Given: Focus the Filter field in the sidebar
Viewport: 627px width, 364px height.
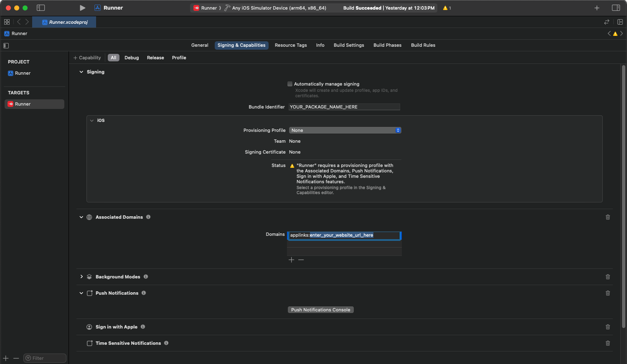Looking at the screenshot, I should [45, 358].
